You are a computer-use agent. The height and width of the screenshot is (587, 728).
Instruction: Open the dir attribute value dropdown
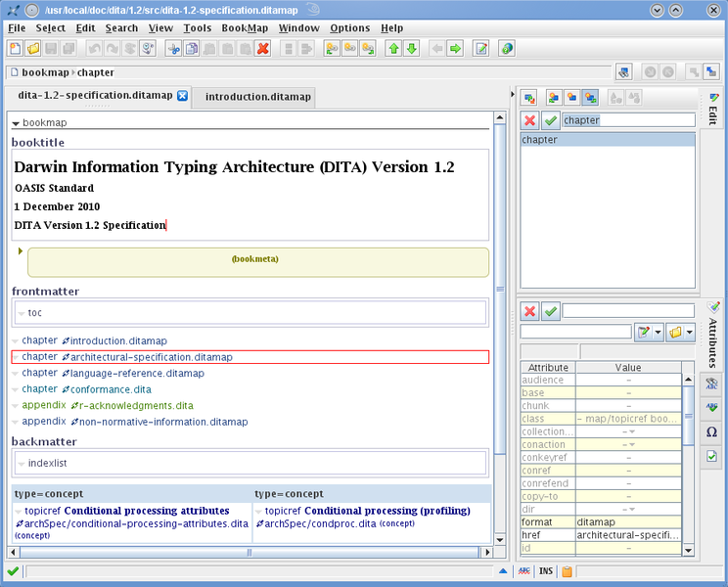click(632, 510)
